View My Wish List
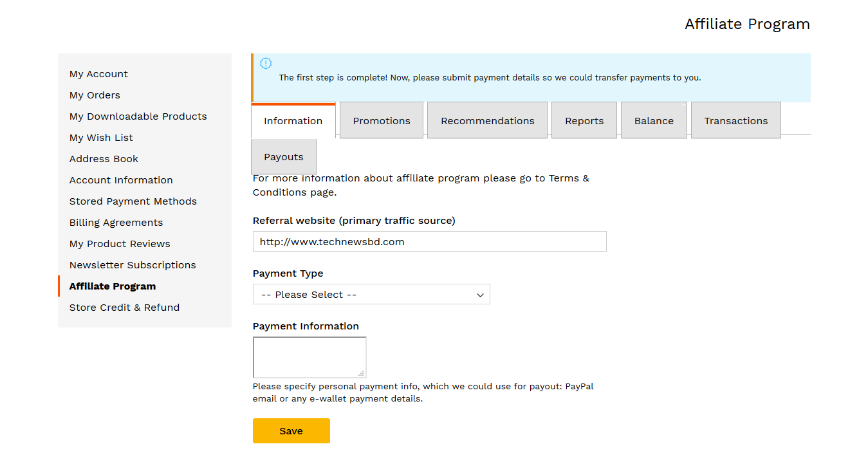This screenshot has width=868, height=462. tap(101, 138)
